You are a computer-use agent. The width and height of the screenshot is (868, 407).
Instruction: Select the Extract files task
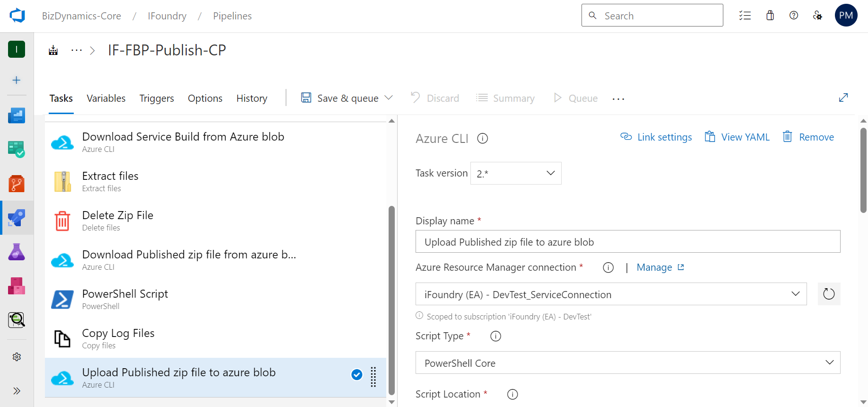click(x=216, y=181)
